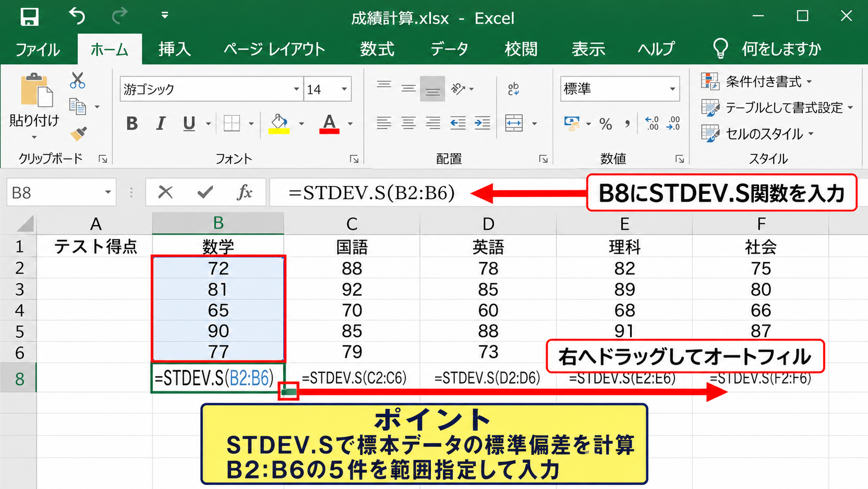This screenshot has width=868, height=489.
Task: Open 条件付き書式 menu
Action: (x=756, y=82)
